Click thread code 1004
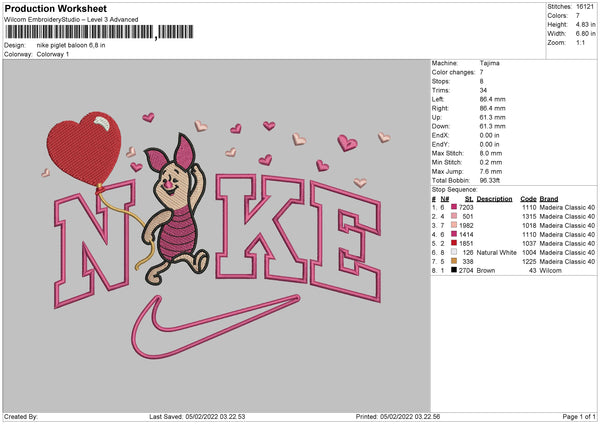This screenshot has width=600, height=424. pyautogui.click(x=529, y=252)
